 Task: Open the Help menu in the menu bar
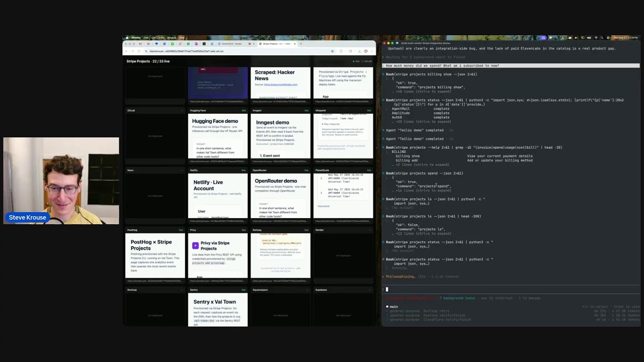[182, 37]
